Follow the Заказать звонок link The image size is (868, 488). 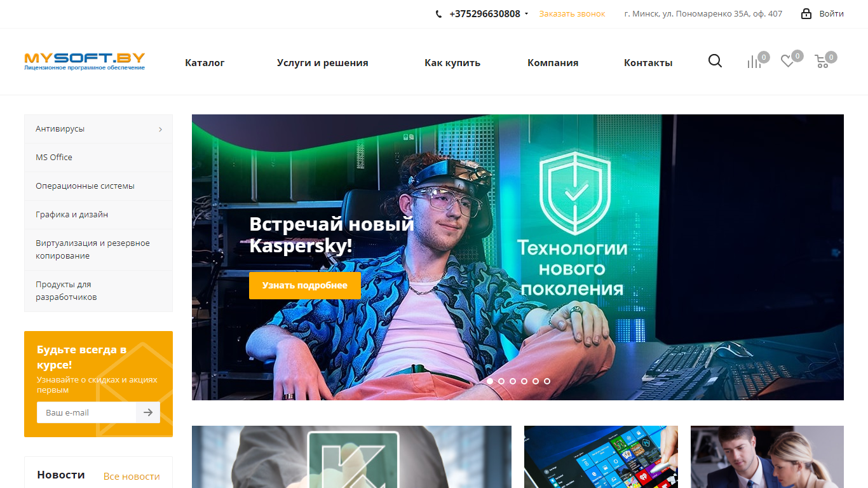pyautogui.click(x=572, y=13)
